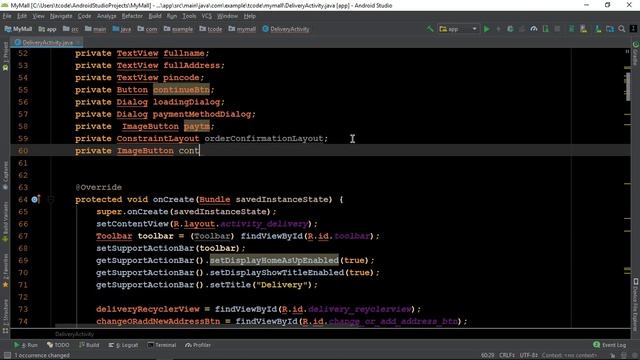Open the Run tool window
Image resolution: width=640 pixels, height=360 pixels.
26,345
